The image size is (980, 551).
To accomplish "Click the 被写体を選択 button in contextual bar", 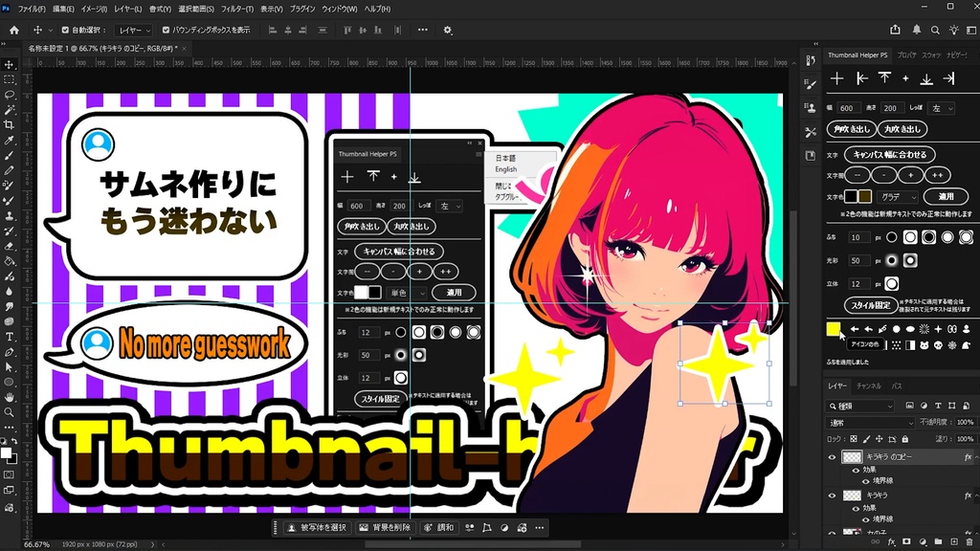I will (317, 528).
